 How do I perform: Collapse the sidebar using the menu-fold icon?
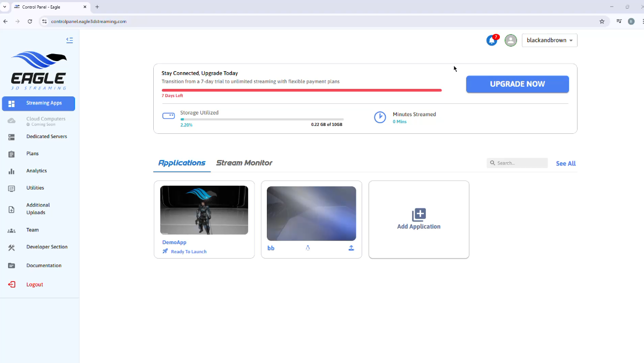tap(69, 40)
